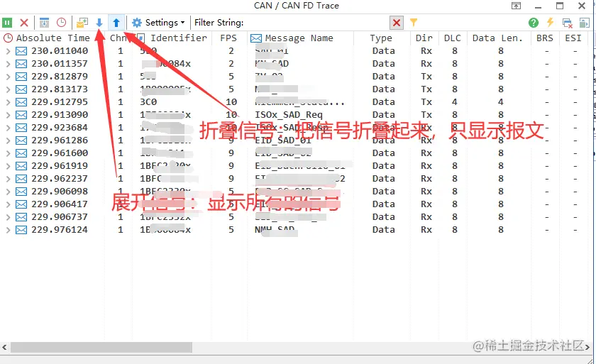Expand the row at time 229.812879
Viewport: 596px width, 364px height.
point(8,77)
